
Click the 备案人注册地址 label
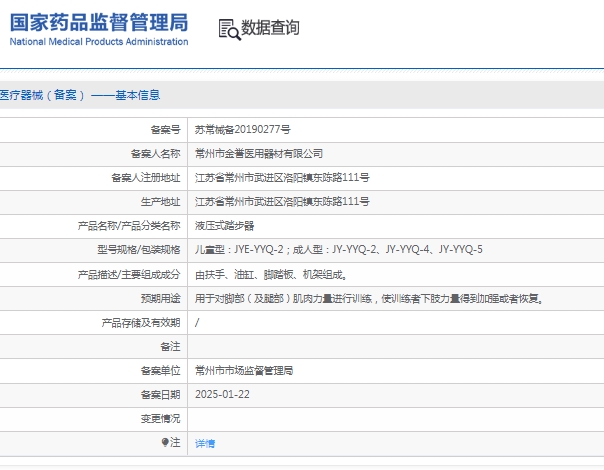(x=146, y=178)
